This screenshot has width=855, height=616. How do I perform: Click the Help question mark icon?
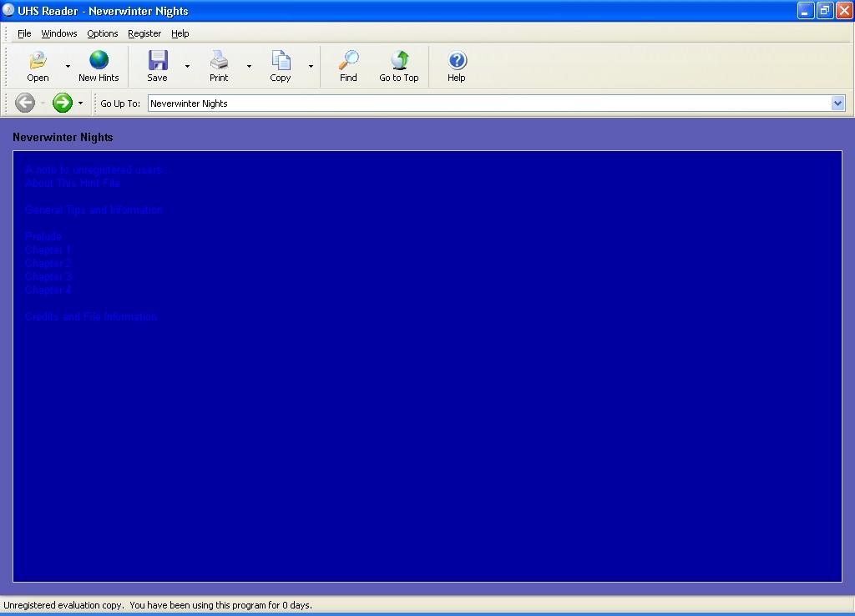point(456,61)
